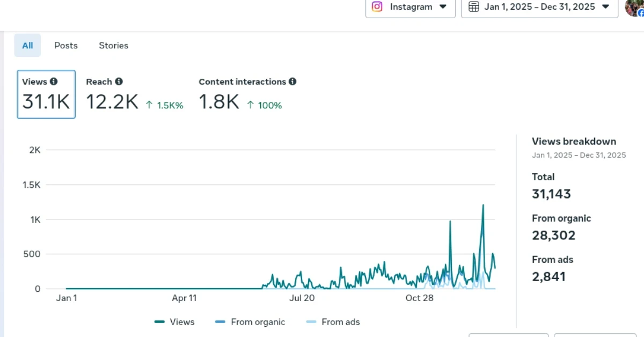The width and height of the screenshot is (644, 337).
Task: Click the Instagram logo icon
Action: (377, 7)
